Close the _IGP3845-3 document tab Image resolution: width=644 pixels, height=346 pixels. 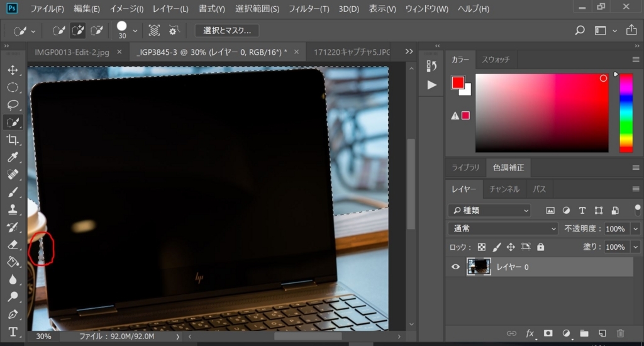click(297, 52)
